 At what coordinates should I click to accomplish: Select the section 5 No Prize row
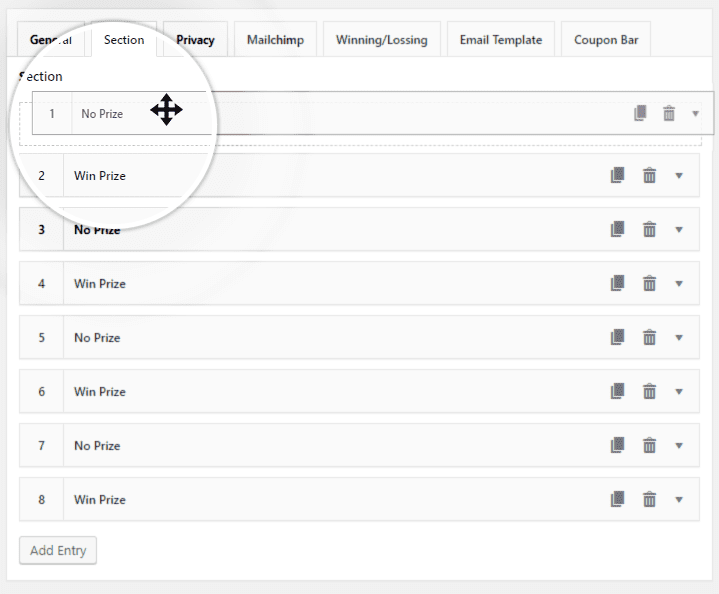(300, 337)
